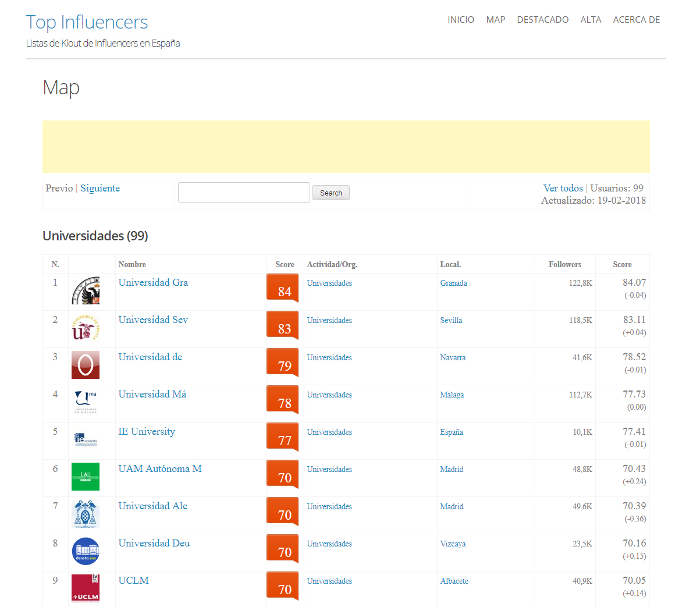Click Universidades category in UCLM row
The height and width of the screenshot is (607, 700).
pyautogui.click(x=329, y=581)
